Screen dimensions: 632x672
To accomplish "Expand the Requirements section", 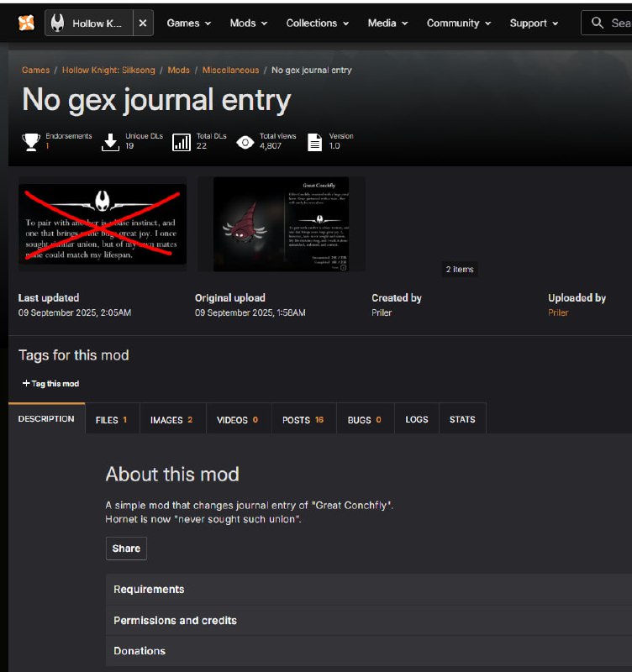I will tap(150, 590).
